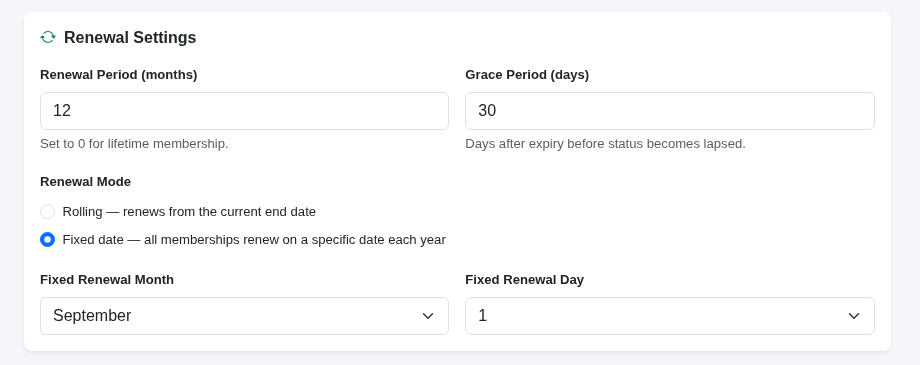Click the Renewal Mode label

coord(85,182)
